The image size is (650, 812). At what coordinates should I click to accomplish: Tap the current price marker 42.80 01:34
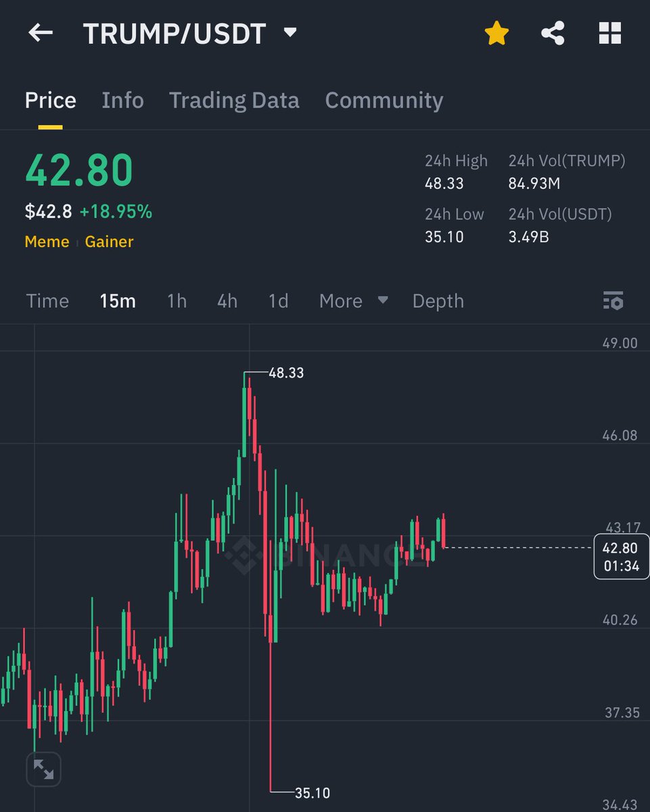point(621,557)
